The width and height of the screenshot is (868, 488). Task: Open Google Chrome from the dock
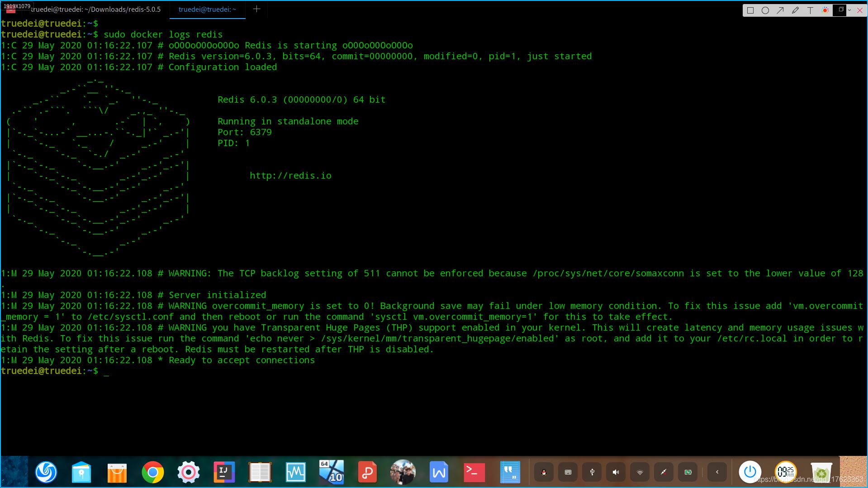[x=152, y=472]
